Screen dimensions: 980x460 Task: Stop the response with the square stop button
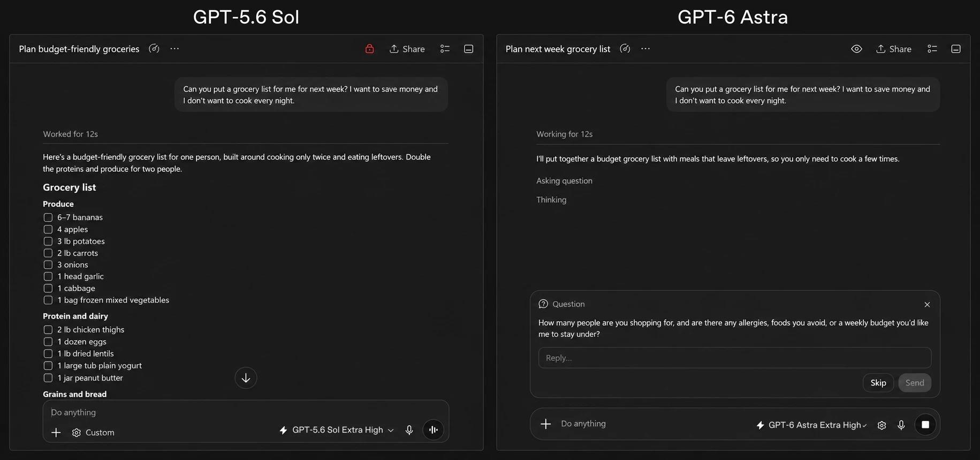tap(925, 425)
